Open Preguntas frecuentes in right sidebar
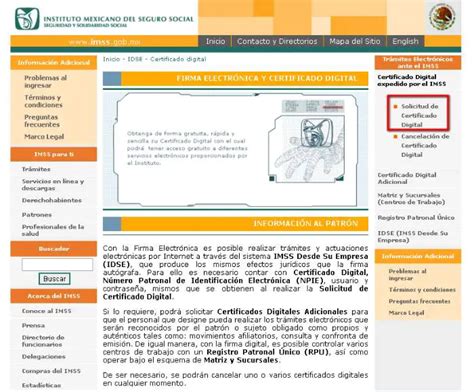This screenshot has height=392, width=474. click(419, 301)
